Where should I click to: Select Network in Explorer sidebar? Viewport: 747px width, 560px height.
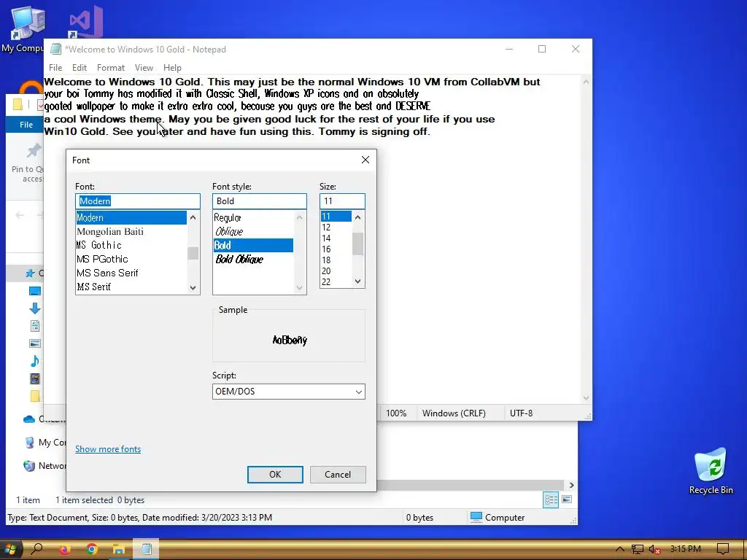[43, 466]
